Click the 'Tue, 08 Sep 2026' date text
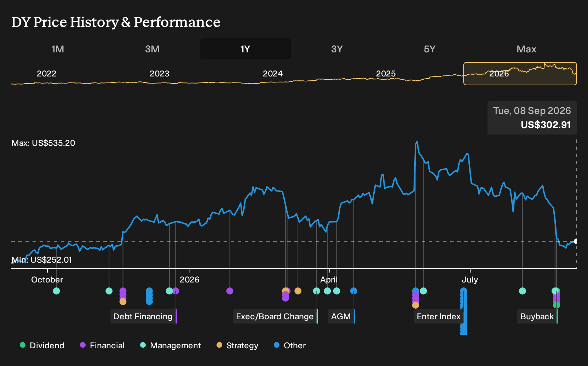 coord(532,111)
